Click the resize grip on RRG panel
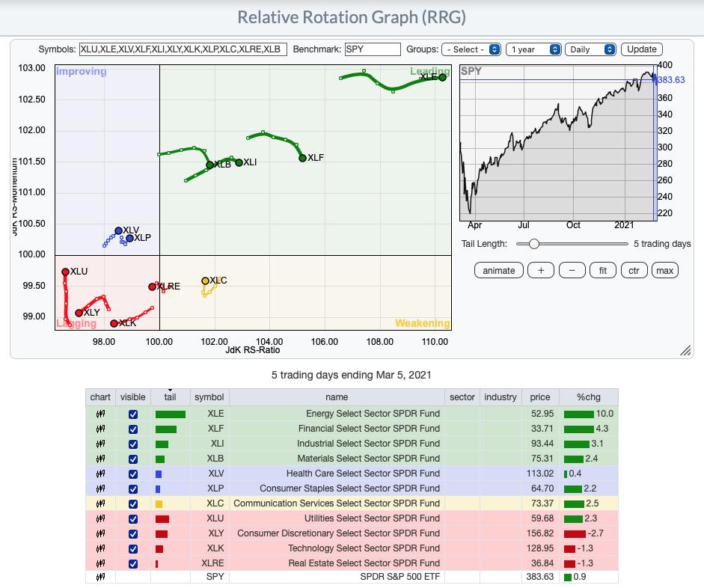Viewport: 704px width, 588px height. (685, 351)
